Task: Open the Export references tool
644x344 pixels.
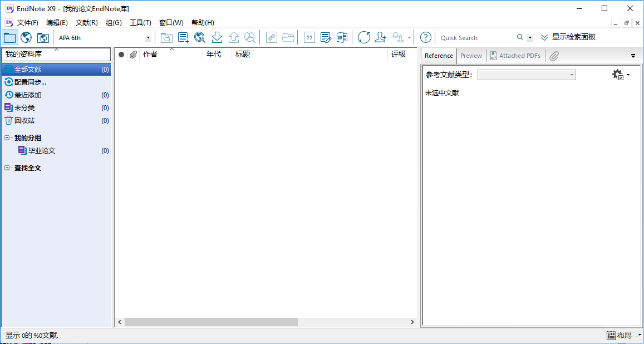Action: tap(233, 37)
